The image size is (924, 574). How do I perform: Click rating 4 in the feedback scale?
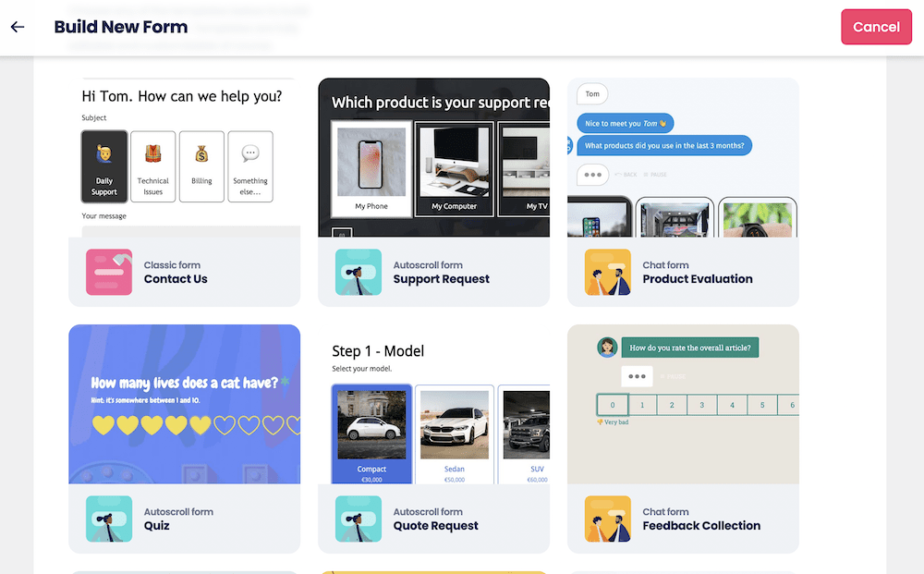(x=732, y=405)
